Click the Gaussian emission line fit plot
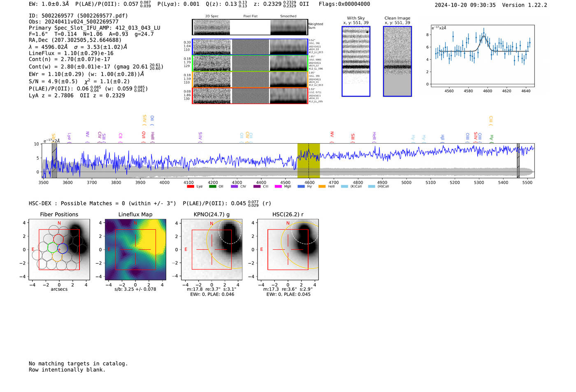 [482, 56]
